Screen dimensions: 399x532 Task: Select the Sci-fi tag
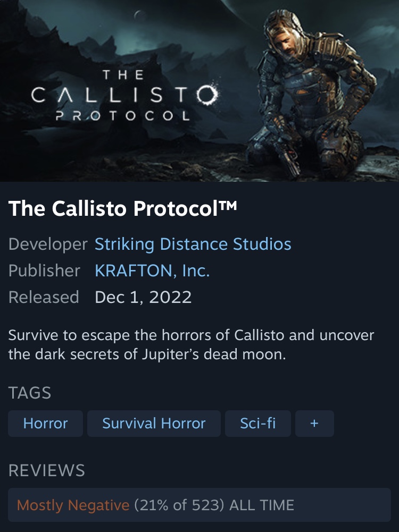(257, 424)
